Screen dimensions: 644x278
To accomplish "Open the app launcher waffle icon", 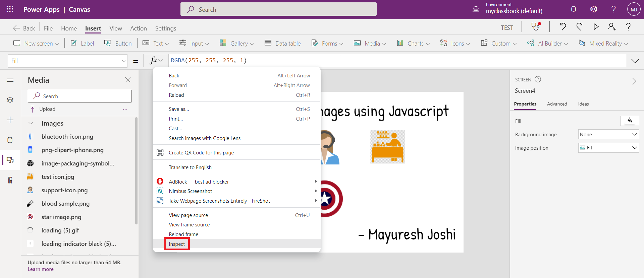I will pos(10,9).
